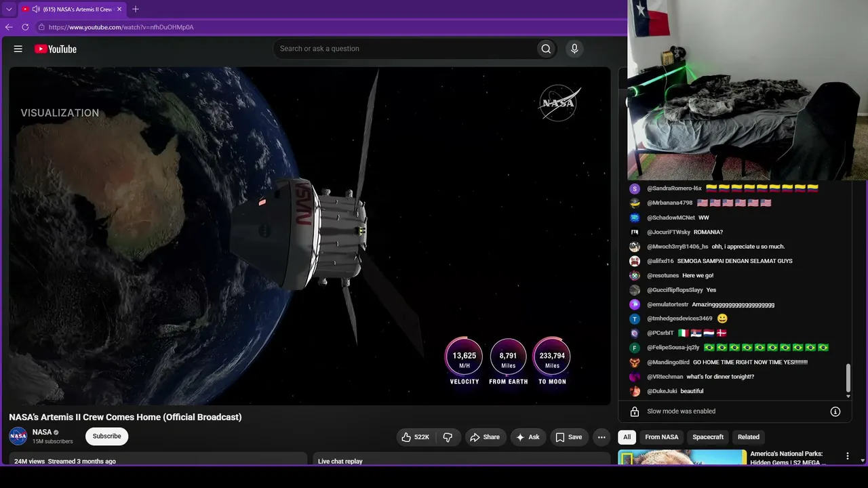Click the @Mwoch3rryB1406_hs avatar in chat
868x488 pixels.
click(635, 247)
